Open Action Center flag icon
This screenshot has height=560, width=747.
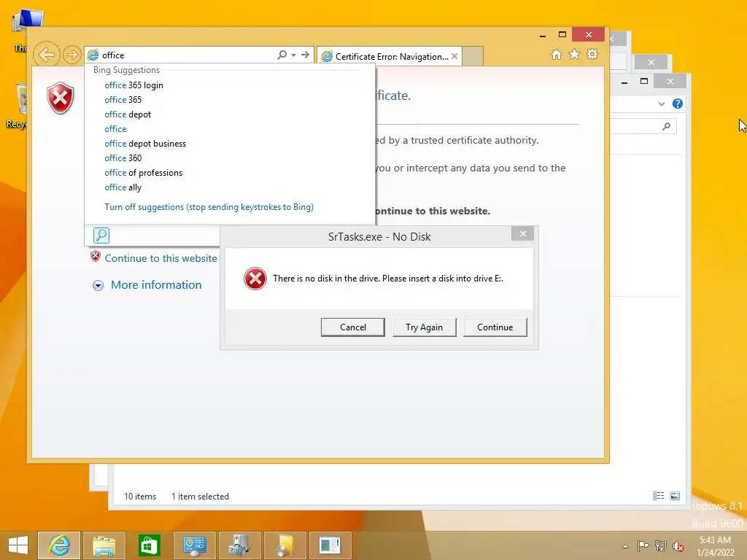pyautogui.click(x=643, y=545)
